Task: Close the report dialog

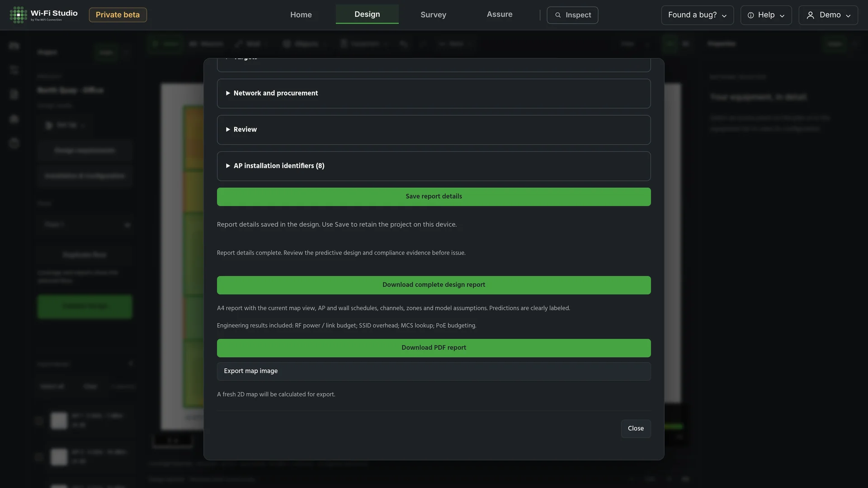Action: 636,428
